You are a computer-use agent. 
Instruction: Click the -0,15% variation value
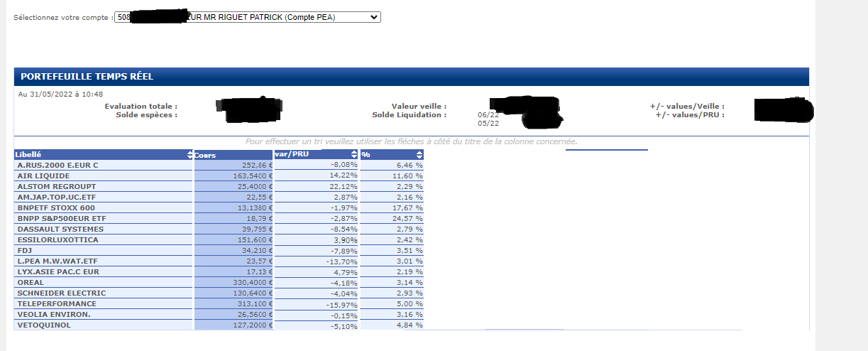click(x=344, y=314)
